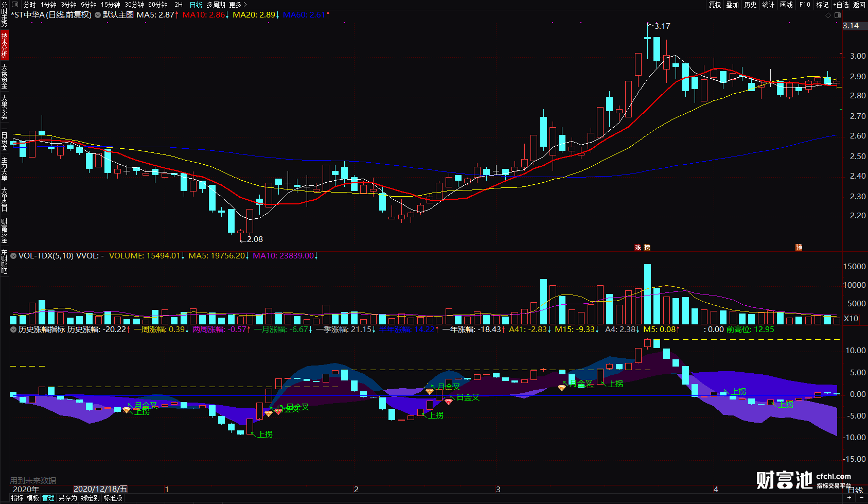Select the 15分钟 period
Image resolution: width=868 pixels, height=504 pixels.
pos(111,5)
